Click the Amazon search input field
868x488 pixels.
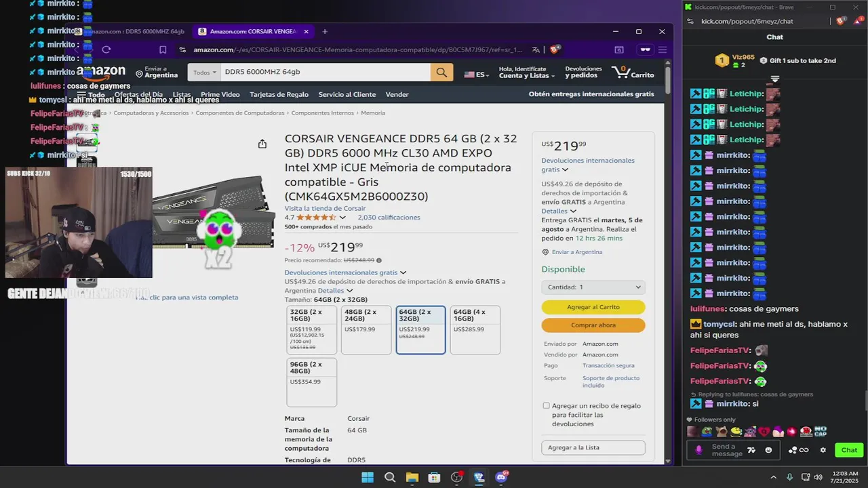tap(325, 72)
